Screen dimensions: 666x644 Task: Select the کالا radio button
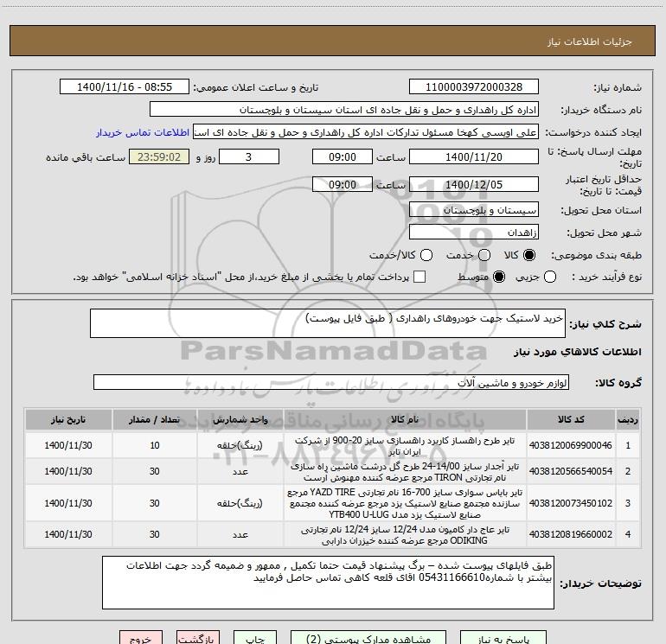coord(529,255)
